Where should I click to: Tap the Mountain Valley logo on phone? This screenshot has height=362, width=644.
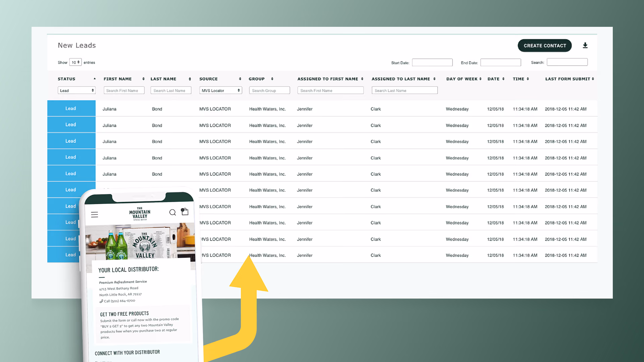coord(140,214)
